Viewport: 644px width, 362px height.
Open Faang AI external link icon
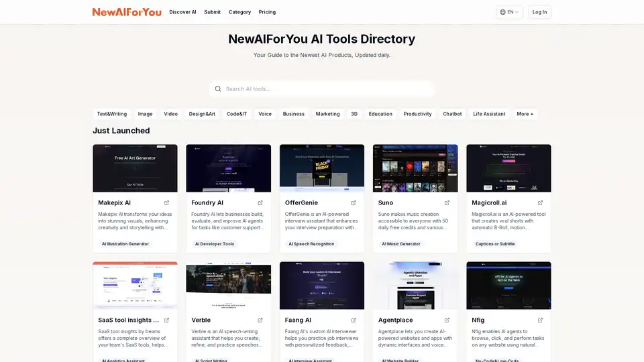click(354, 320)
